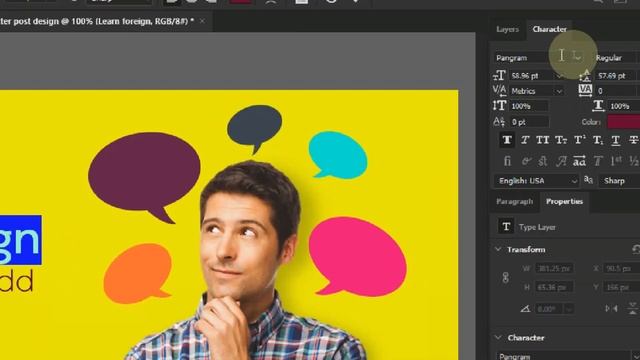This screenshot has width=640, height=360.
Task: Click the Contextual Alternates OpenType icon
Action: (526, 161)
